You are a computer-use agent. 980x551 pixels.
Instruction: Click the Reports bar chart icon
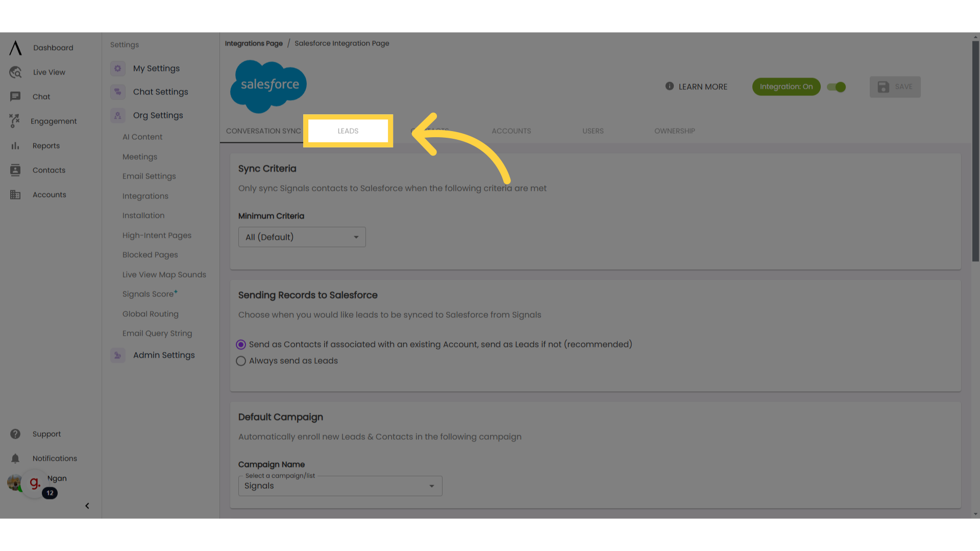point(15,146)
